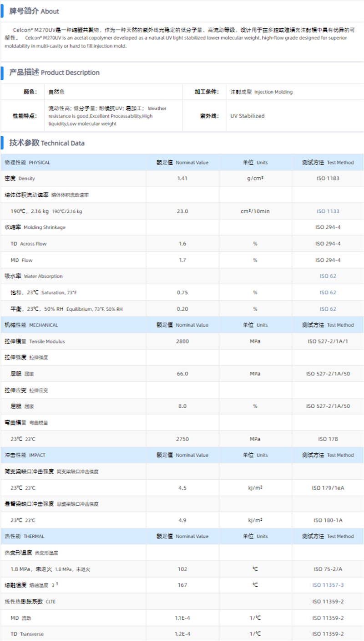Viewport: 364px width, 641px height.
Task: Click the ISO 1133 test method link
Action: [x=328, y=211]
